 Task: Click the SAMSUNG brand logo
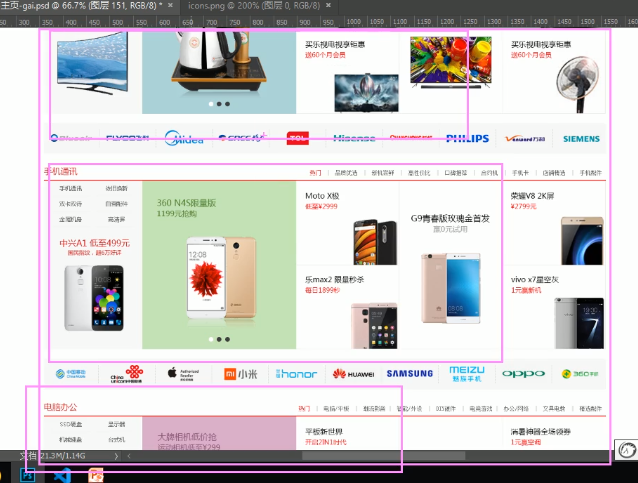pos(410,374)
